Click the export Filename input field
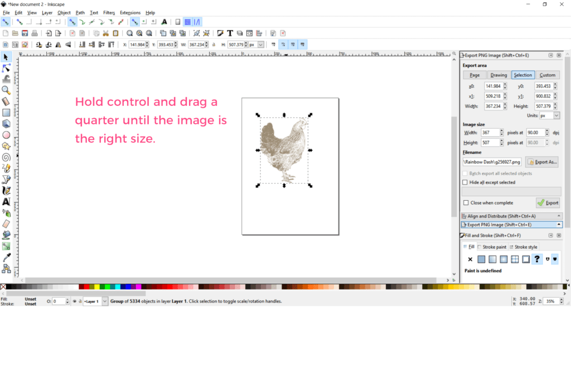571x392 pixels. (492, 162)
